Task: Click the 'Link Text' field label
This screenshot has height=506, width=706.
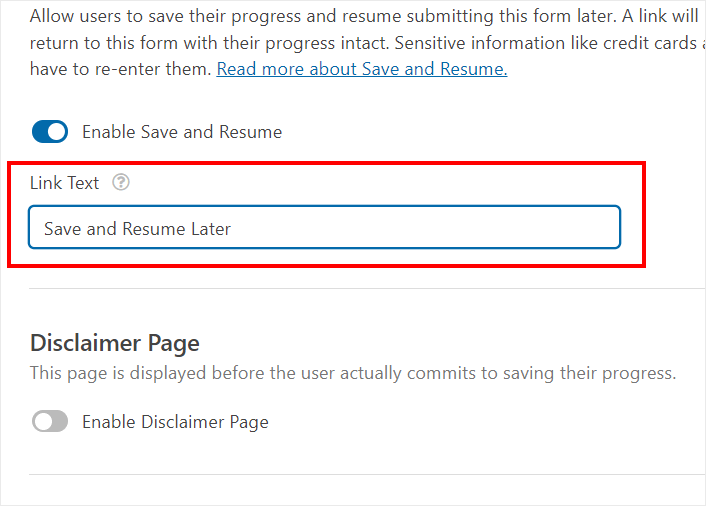Action: pos(65,182)
